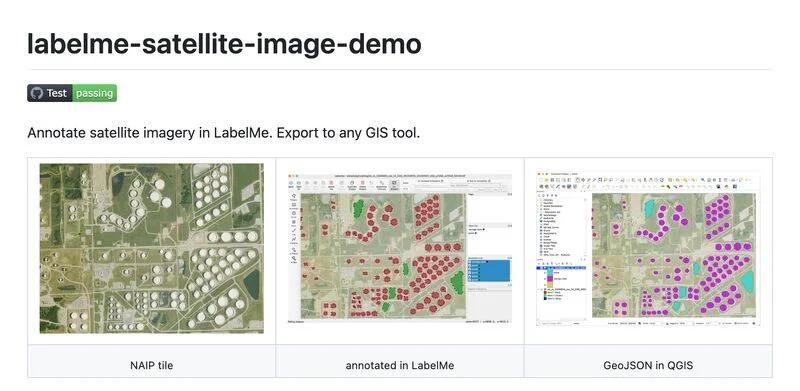Click the labelme-satellite-image-demo heading
800x391 pixels.
(x=224, y=43)
